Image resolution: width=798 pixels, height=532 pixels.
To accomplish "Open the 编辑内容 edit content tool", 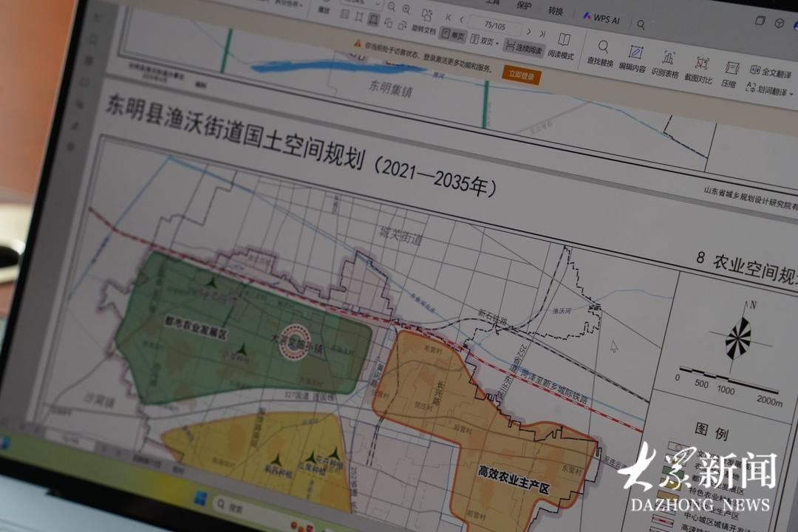I will [x=632, y=60].
